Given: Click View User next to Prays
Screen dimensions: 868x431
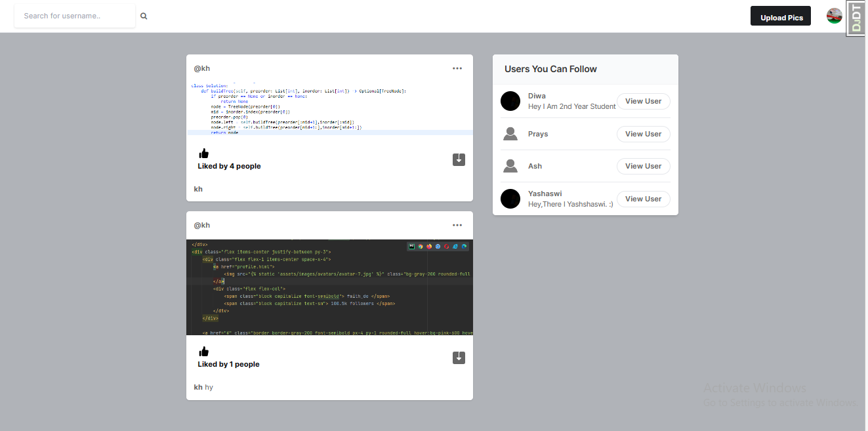Looking at the screenshot, I should pyautogui.click(x=643, y=134).
